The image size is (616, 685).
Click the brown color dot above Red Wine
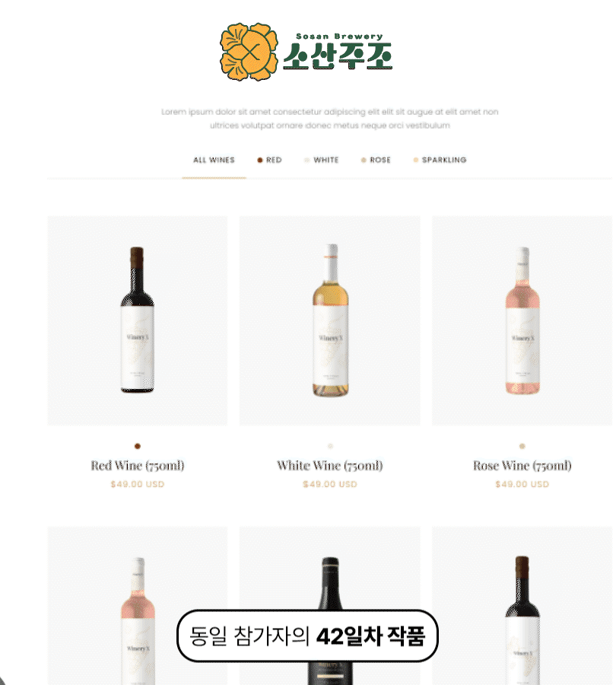tap(138, 446)
